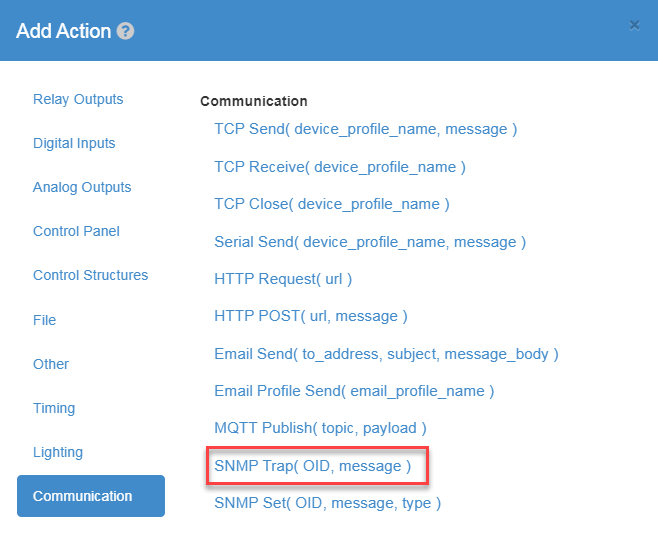Switch to the File category

coord(44,320)
